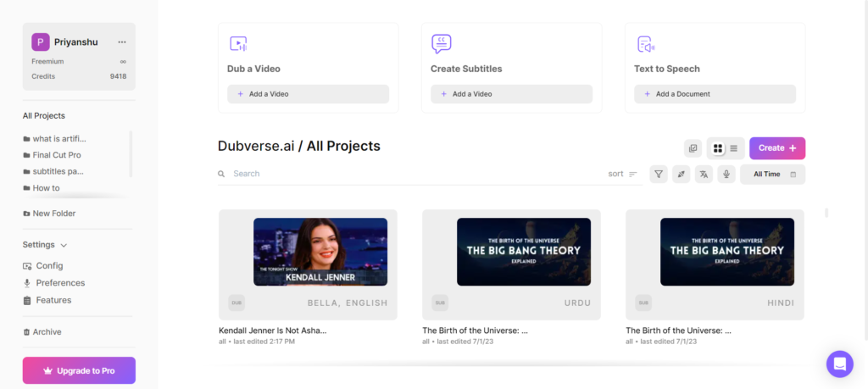
Task: Click the 'last edited 2:17 PM' text
Action: pyautogui.click(x=264, y=342)
